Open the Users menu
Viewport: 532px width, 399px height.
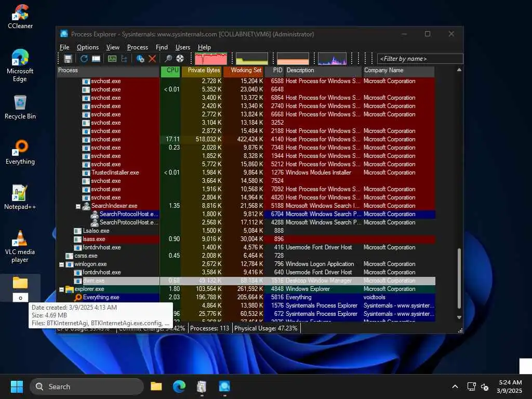pos(182,47)
